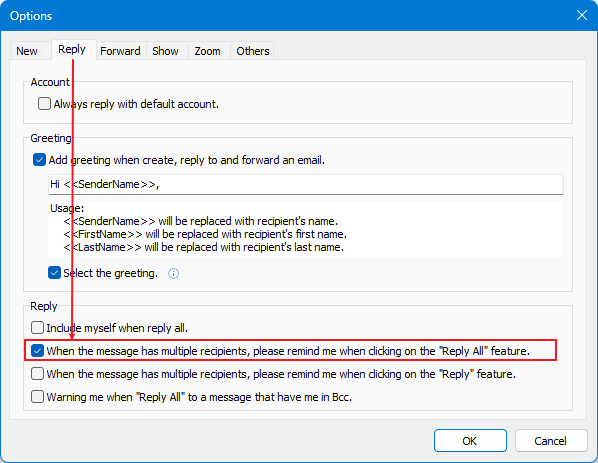
Task: Disable the Reply All multiple recipients reminder
Action: (x=37, y=350)
